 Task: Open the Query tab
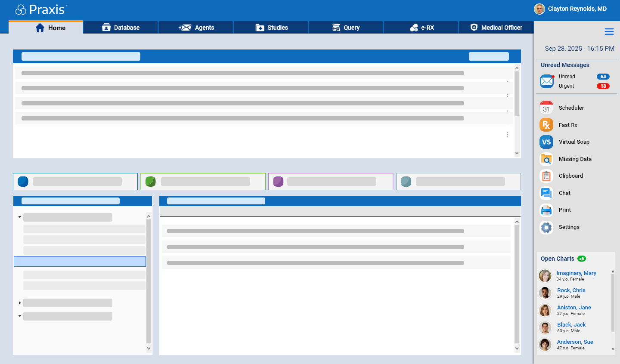(x=346, y=28)
